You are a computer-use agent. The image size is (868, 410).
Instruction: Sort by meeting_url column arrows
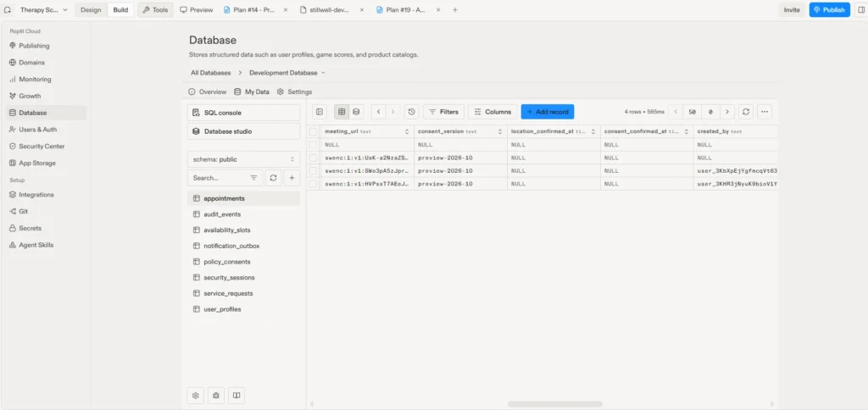click(407, 131)
